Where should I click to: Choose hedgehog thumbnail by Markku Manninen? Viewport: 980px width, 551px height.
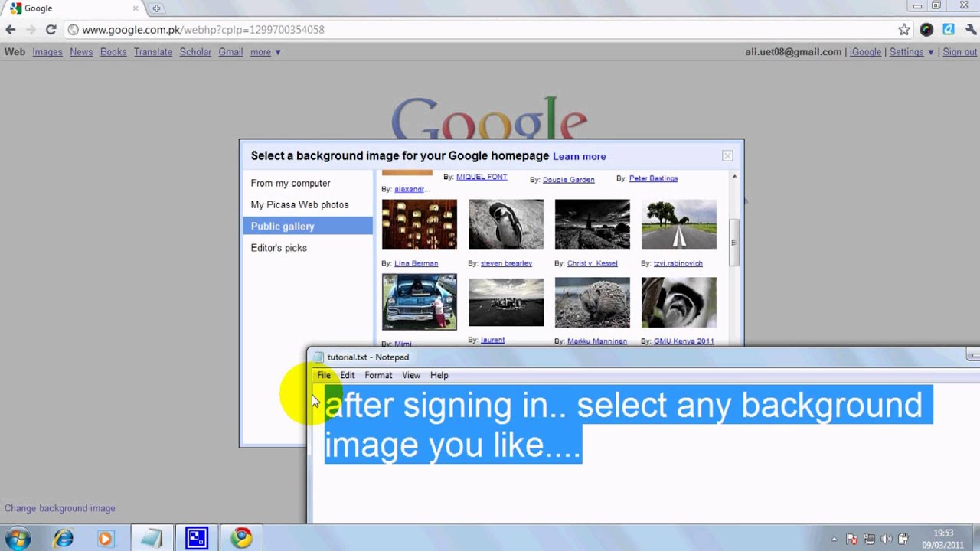[x=593, y=302]
